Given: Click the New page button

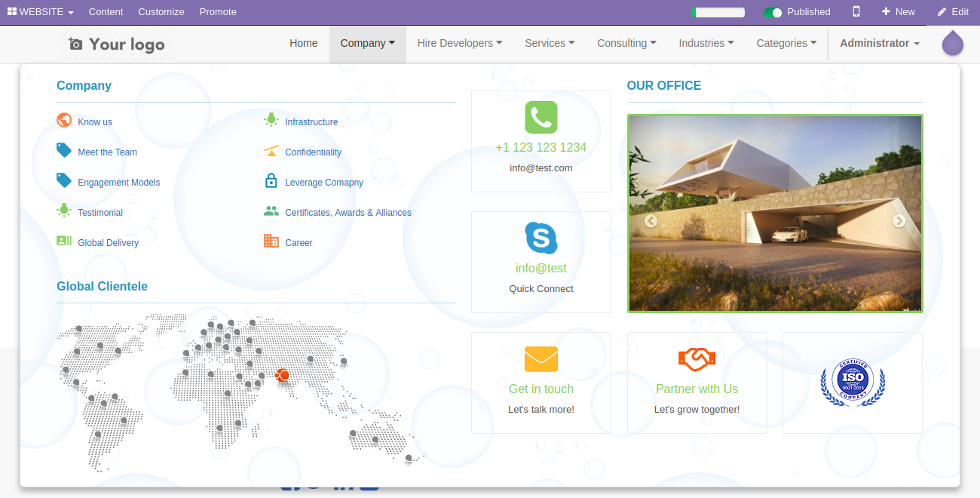Looking at the screenshot, I should click(898, 11).
